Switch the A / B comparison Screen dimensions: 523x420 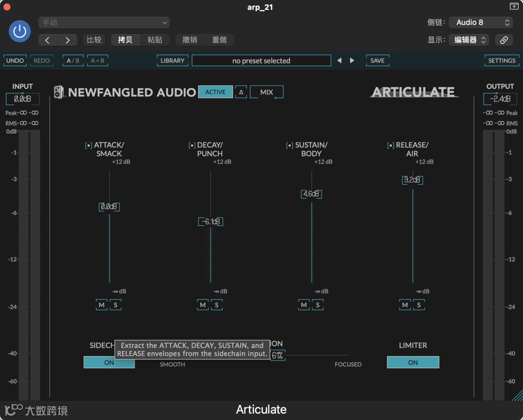73,60
